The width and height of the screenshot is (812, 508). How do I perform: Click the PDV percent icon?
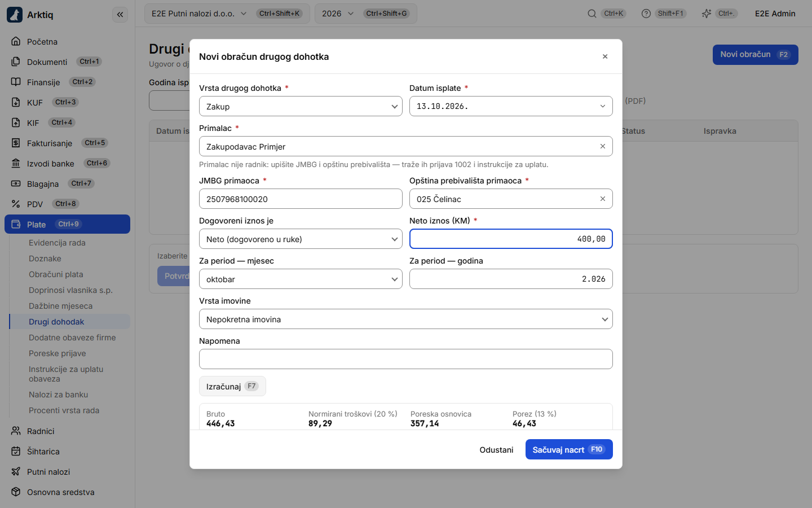[16, 204]
